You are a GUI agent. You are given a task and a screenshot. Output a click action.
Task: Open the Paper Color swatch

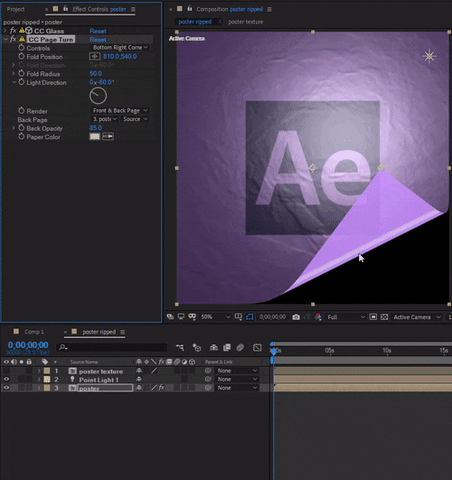coord(95,137)
